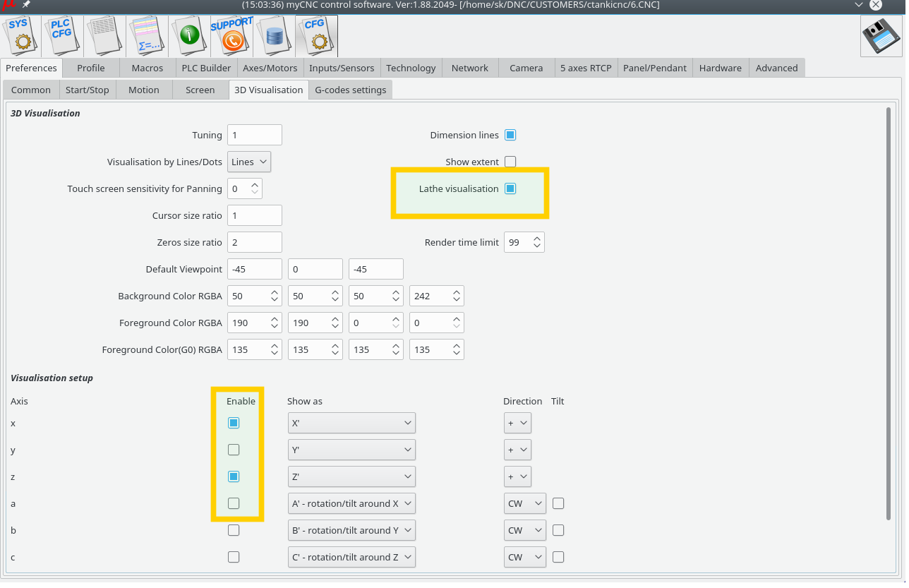The image size is (909, 588).
Task: Click the green info icon
Action: (189, 35)
